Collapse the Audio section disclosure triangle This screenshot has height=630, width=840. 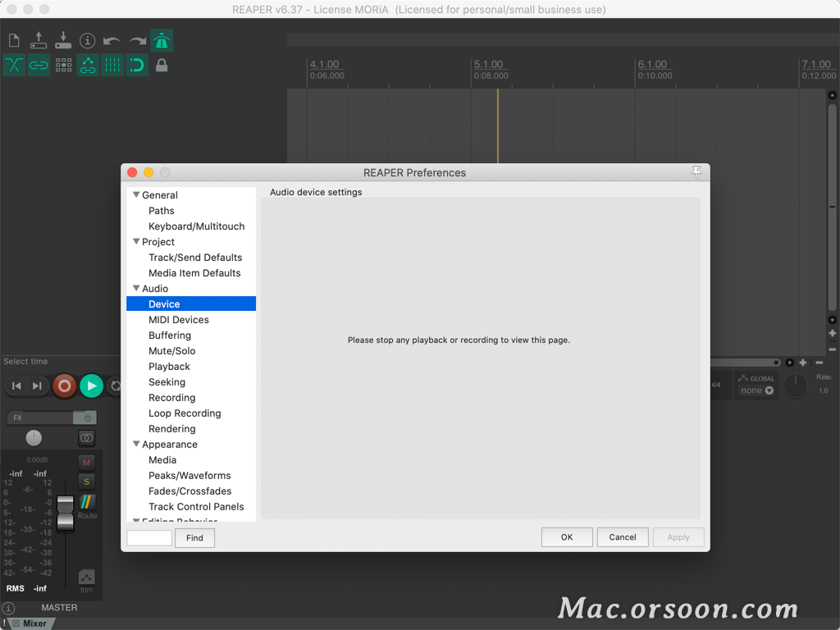[137, 288]
